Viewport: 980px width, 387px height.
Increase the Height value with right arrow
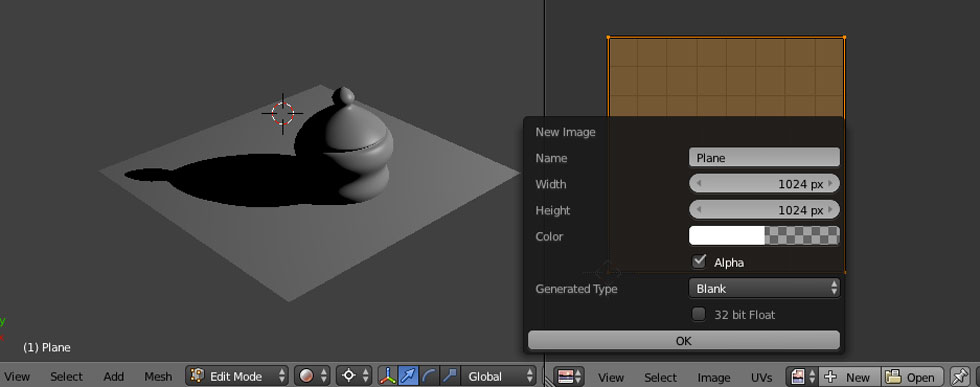tap(830, 210)
